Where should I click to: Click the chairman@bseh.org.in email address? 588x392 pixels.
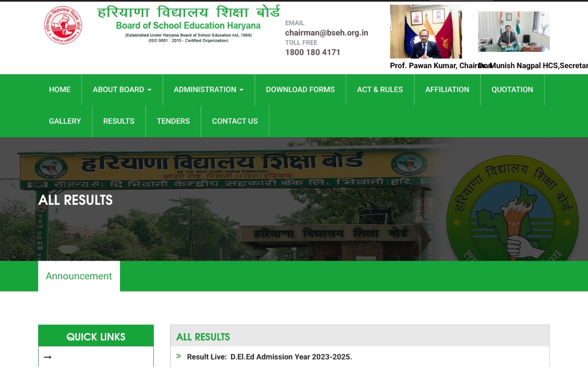[x=327, y=33]
